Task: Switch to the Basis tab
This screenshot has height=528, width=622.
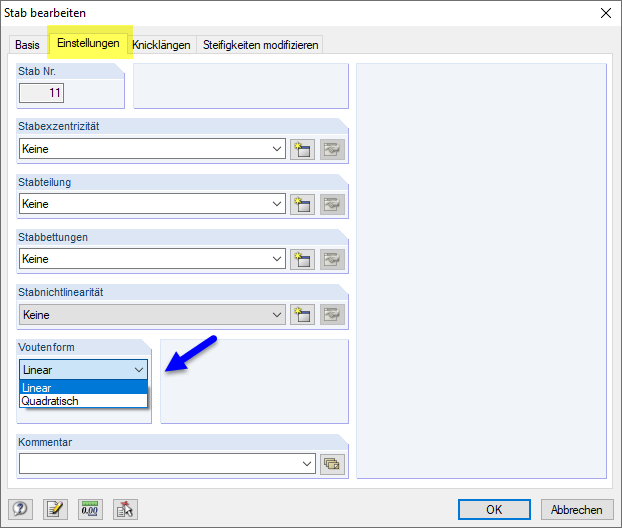Action: tap(27, 45)
